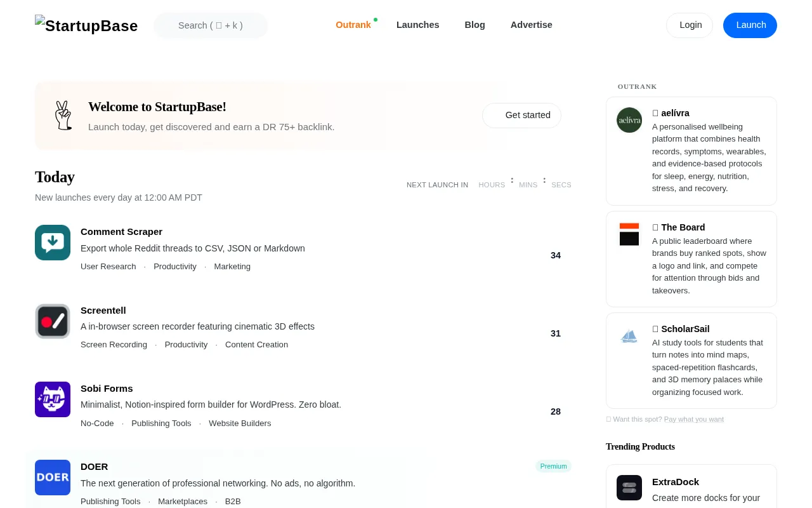812x508 pixels.
Task: Select the Marketing tag under Comment Scraper
Action: [x=232, y=267]
